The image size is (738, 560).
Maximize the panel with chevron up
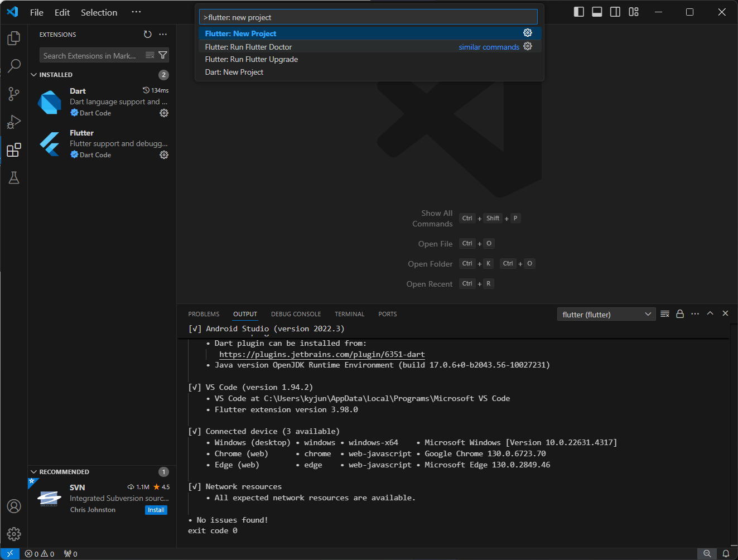pyautogui.click(x=710, y=313)
